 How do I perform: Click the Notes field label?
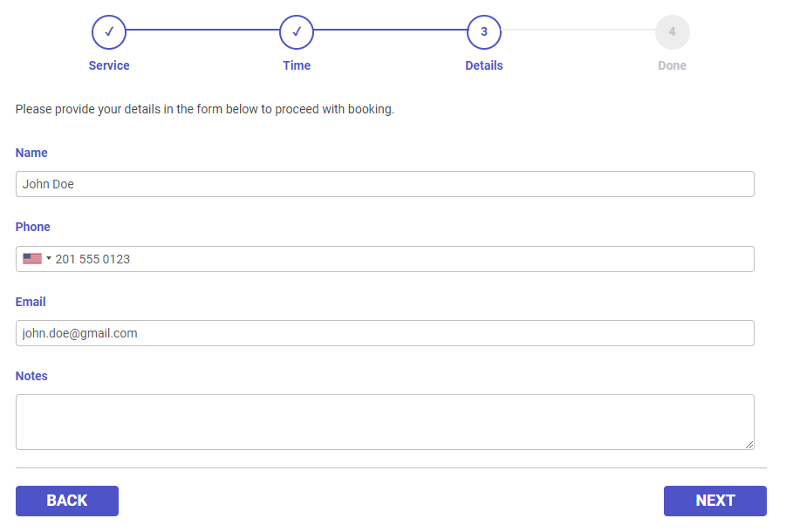31,376
